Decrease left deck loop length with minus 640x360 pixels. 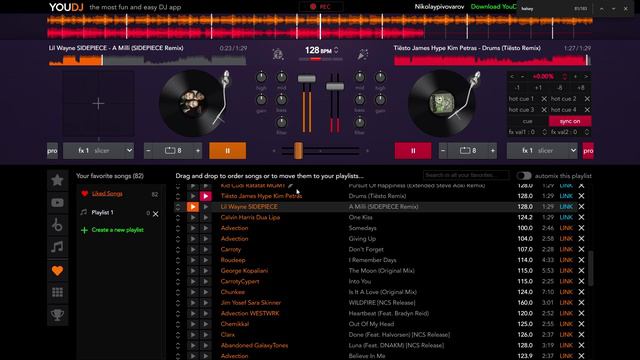149,151
